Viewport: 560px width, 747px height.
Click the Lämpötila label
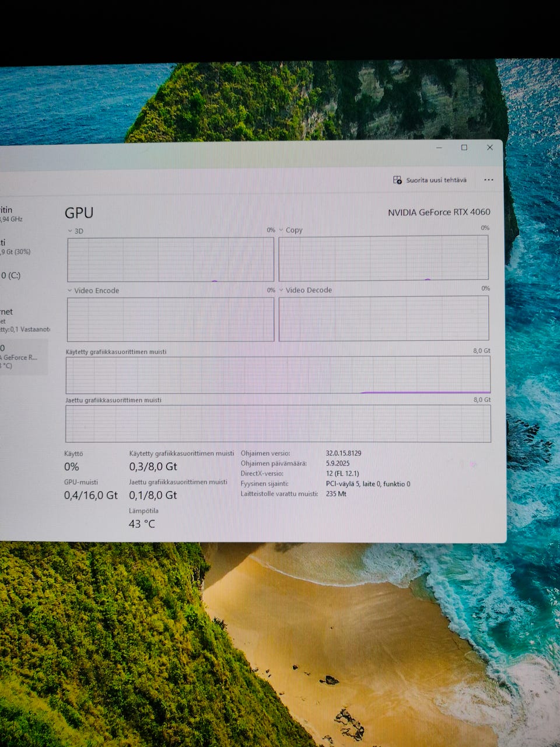pos(143,511)
